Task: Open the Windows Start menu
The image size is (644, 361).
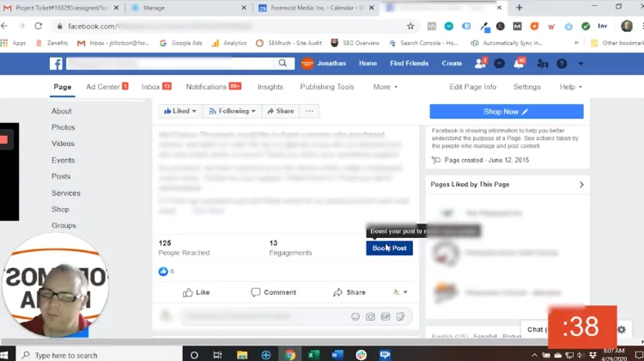Action: tap(5, 355)
